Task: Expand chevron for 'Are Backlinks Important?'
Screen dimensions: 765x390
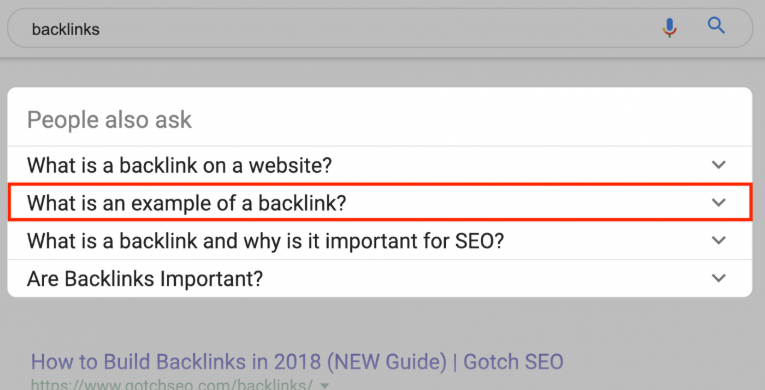Action: click(718, 278)
